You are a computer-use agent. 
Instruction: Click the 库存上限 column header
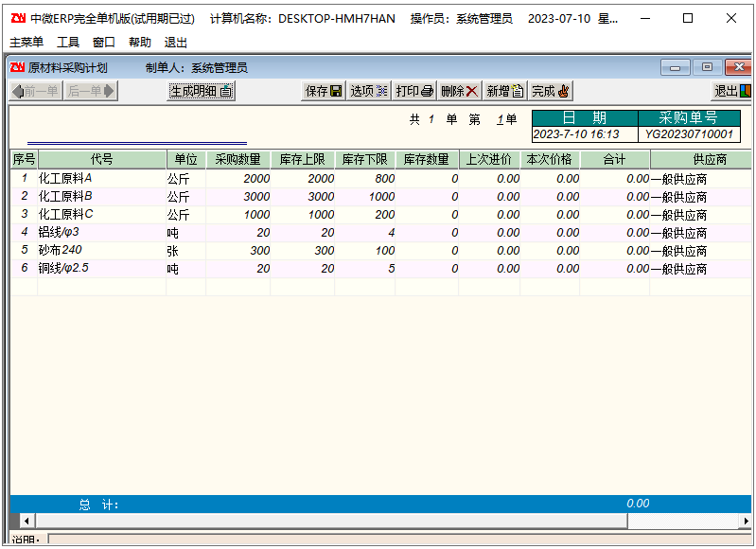point(303,159)
